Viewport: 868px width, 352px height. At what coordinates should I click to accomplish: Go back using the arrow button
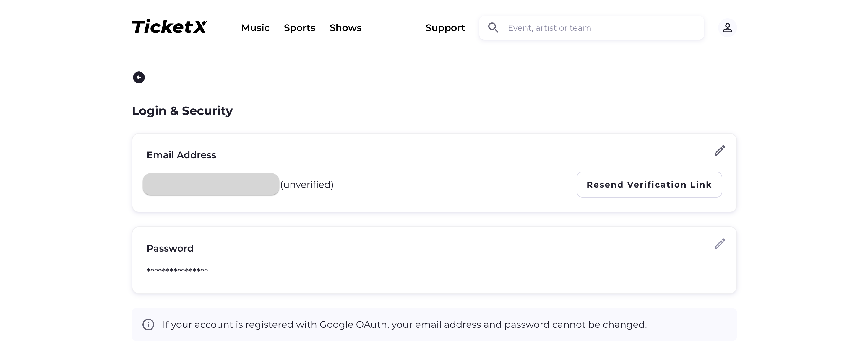tap(139, 77)
